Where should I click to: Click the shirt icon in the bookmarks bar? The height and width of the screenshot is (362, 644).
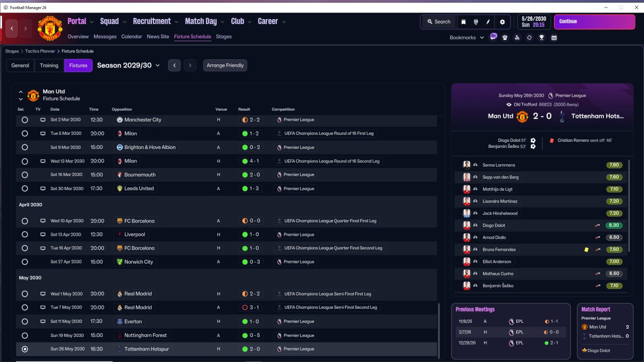[x=505, y=38]
